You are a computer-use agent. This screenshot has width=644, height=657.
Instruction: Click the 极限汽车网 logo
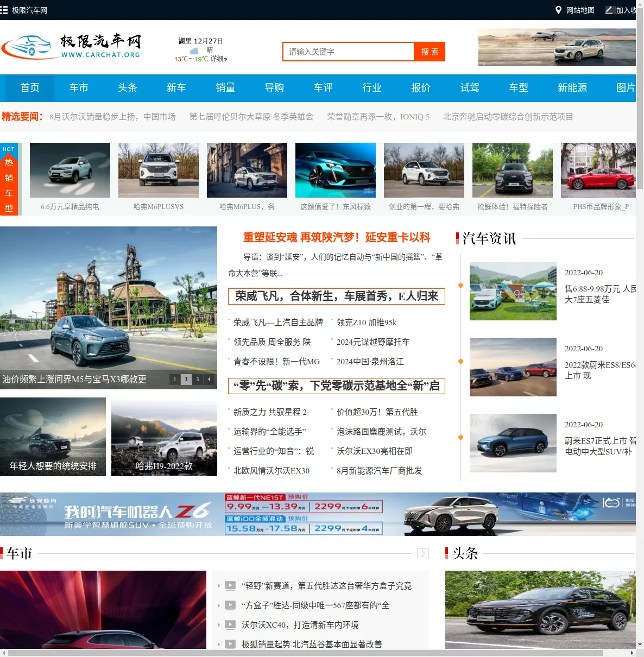pyautogui.click(x=71, y=47)
